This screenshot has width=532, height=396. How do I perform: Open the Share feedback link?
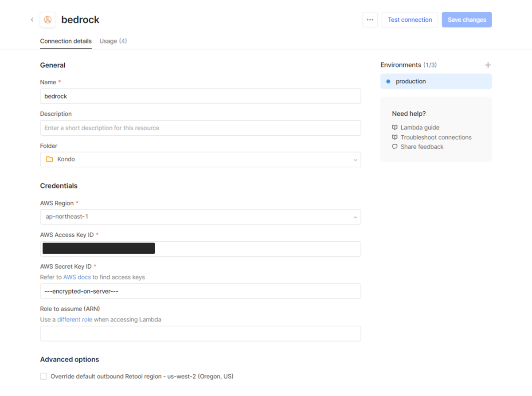[x=422, y=147]
